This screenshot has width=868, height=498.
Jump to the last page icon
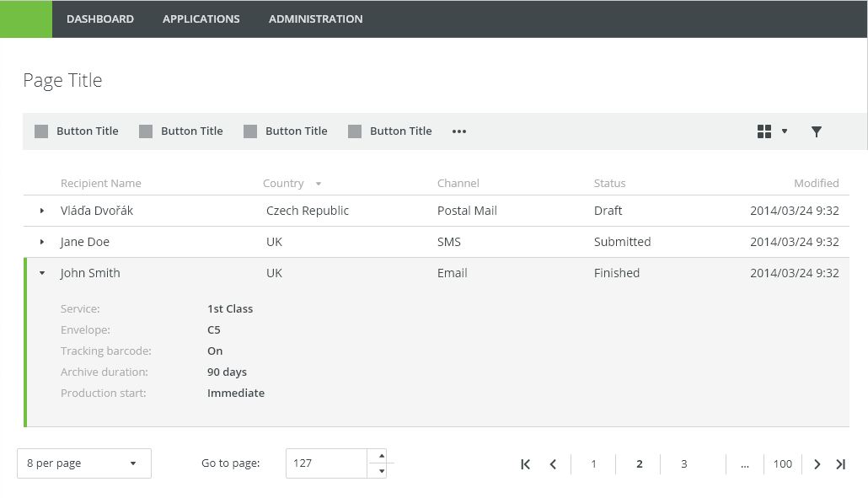click(840, 464)
